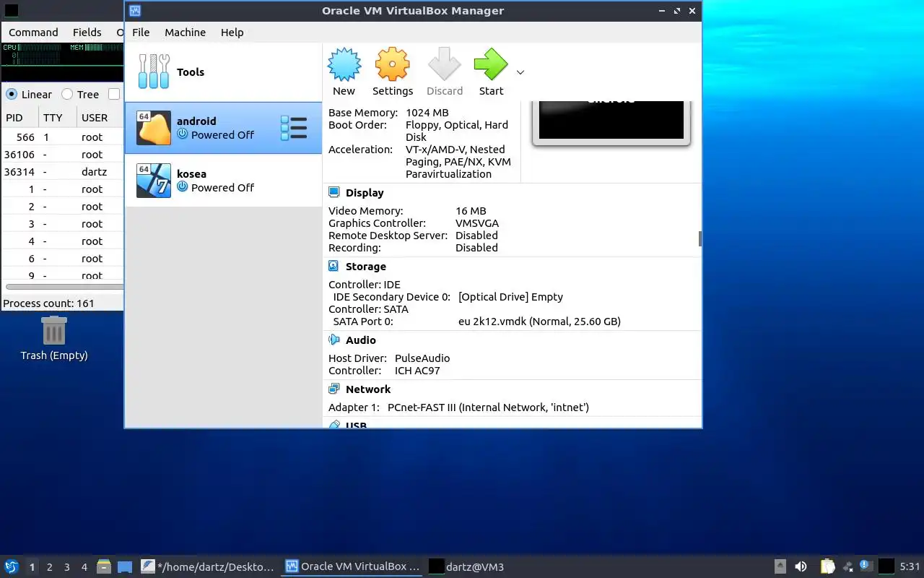The image size is (924, 578).
Task: Switch to the text editor taskbar window
Action: click(208, 566)
